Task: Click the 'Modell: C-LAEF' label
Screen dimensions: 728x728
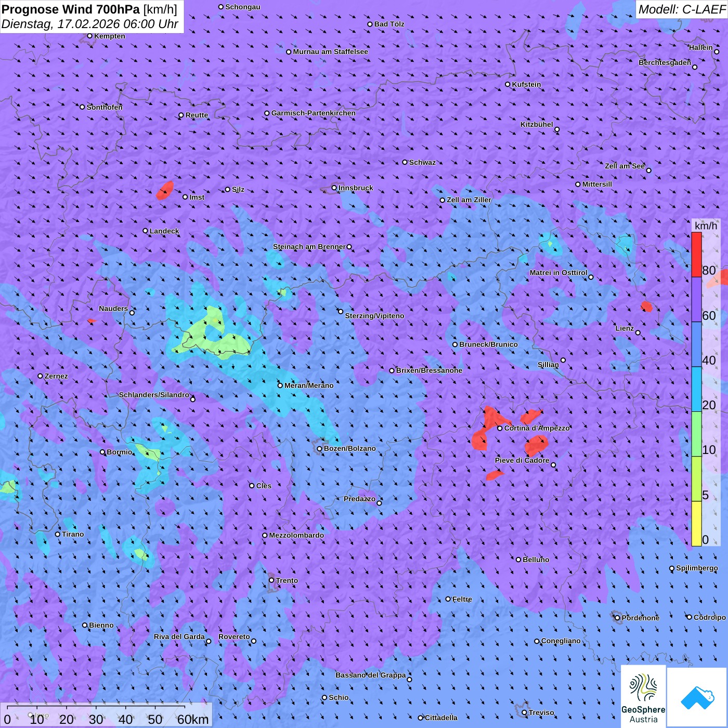Action: pos(682,9)
